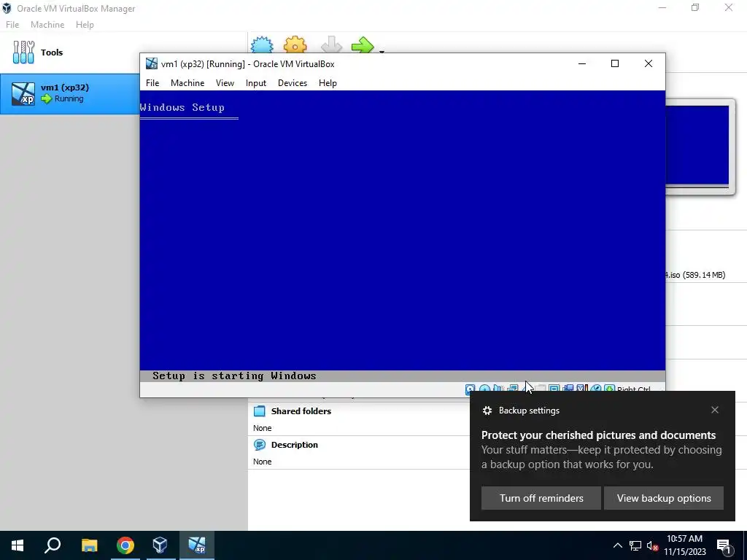The image size is (747, 560).
Task: Select vm1 (xp32) in the machine list
Action: [69, 93]
